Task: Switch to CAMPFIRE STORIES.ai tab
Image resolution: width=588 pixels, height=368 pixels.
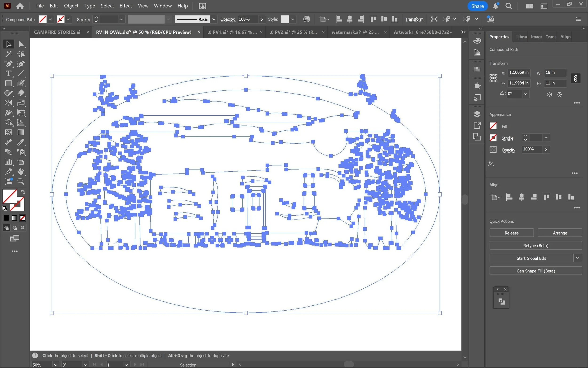Action: [57, 32]
